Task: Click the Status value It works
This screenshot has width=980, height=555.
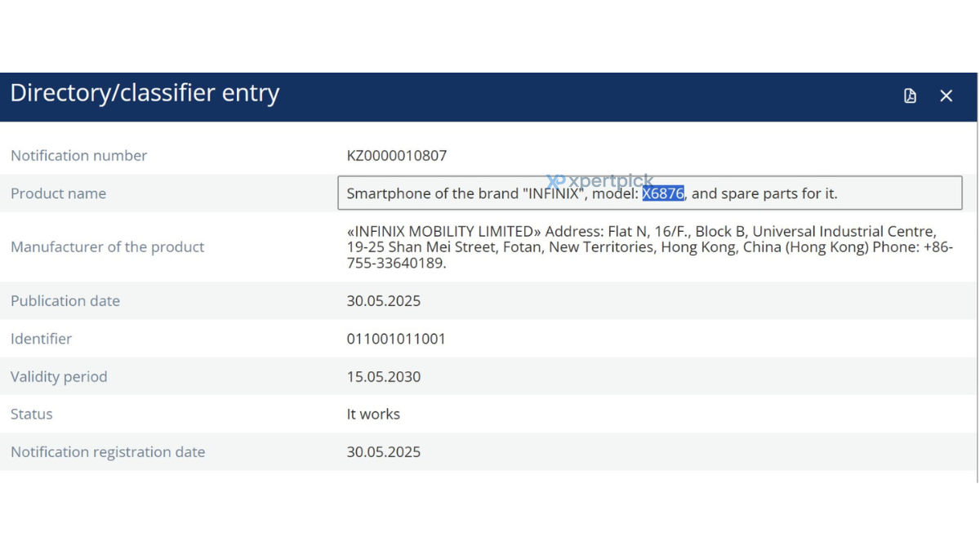Action: [373, 414]
